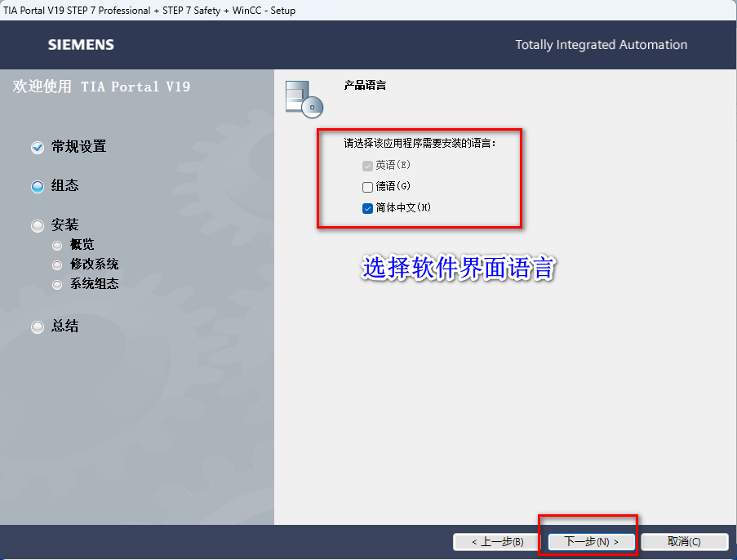This screenshot has width=737, height=560.
Task: Click the 产品语言 section heading
Action: 365,85
